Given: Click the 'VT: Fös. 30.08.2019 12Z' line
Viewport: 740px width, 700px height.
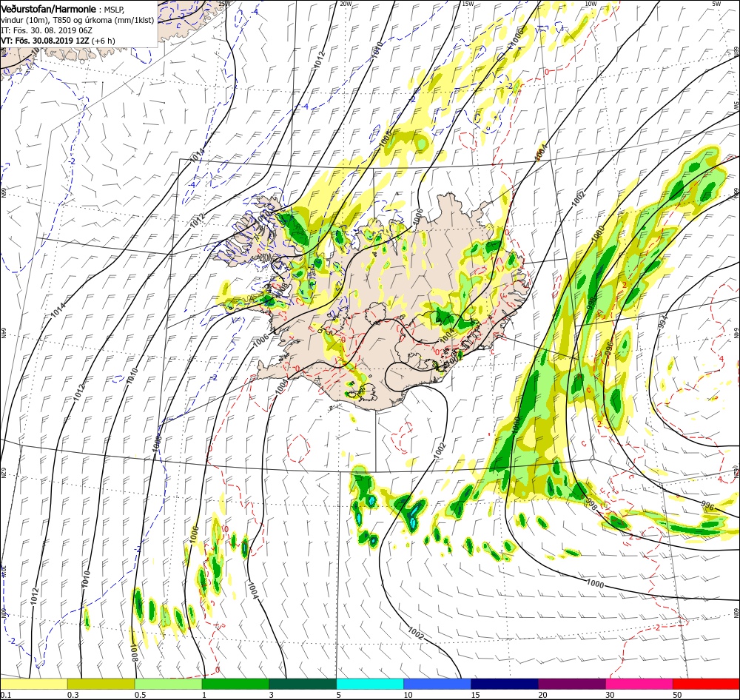Looking at the screenshot, I should (45, 41).
